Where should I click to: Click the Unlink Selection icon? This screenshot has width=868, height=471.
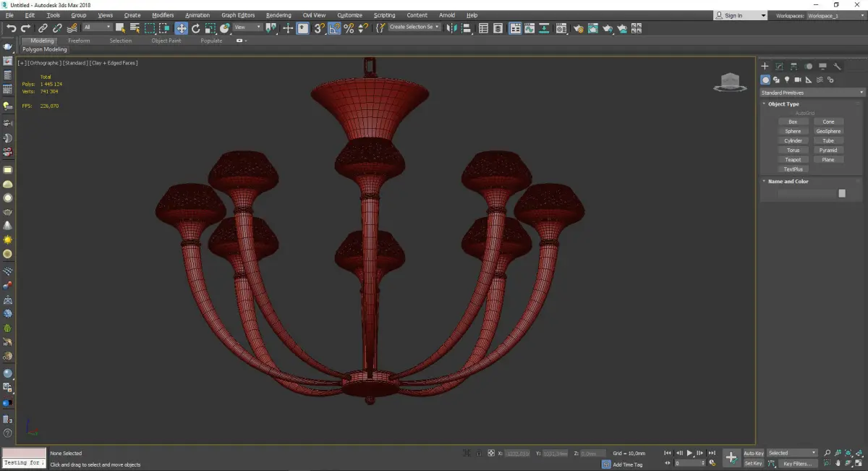(x=57, y=28)
